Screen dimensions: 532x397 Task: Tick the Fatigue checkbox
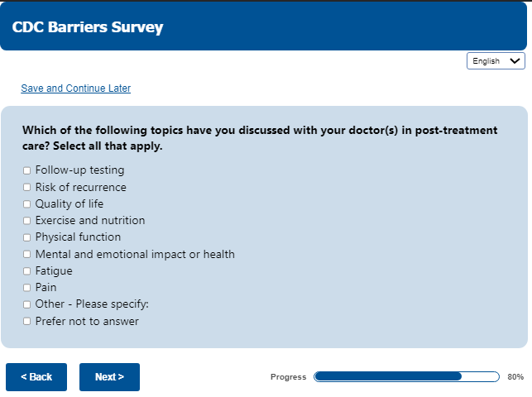pos(26,271)
